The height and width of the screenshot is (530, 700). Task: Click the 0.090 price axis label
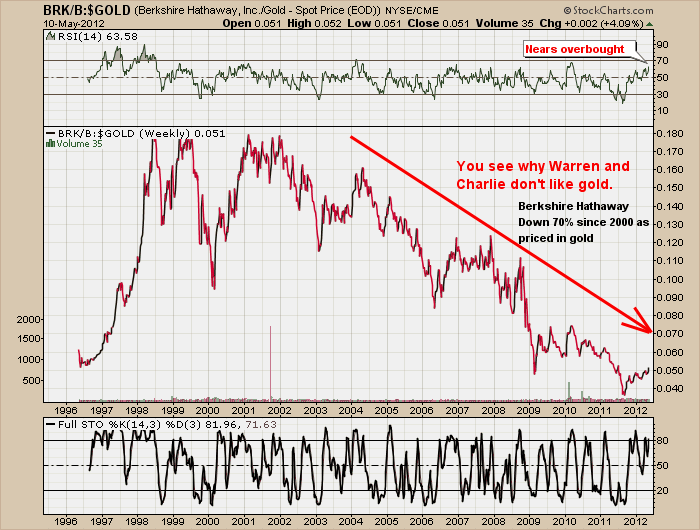tap(670, 297)
